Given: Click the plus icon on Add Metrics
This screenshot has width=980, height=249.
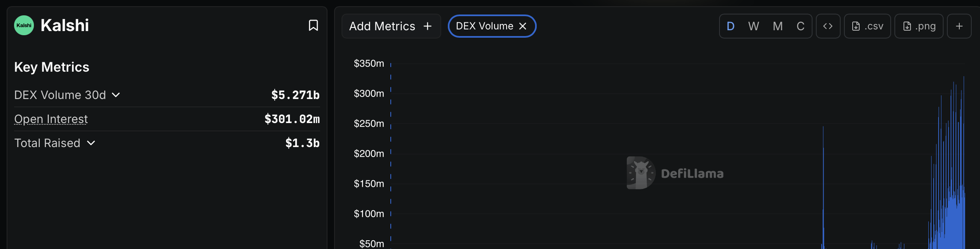Looking at the screenshot, I should pos(427,26).
